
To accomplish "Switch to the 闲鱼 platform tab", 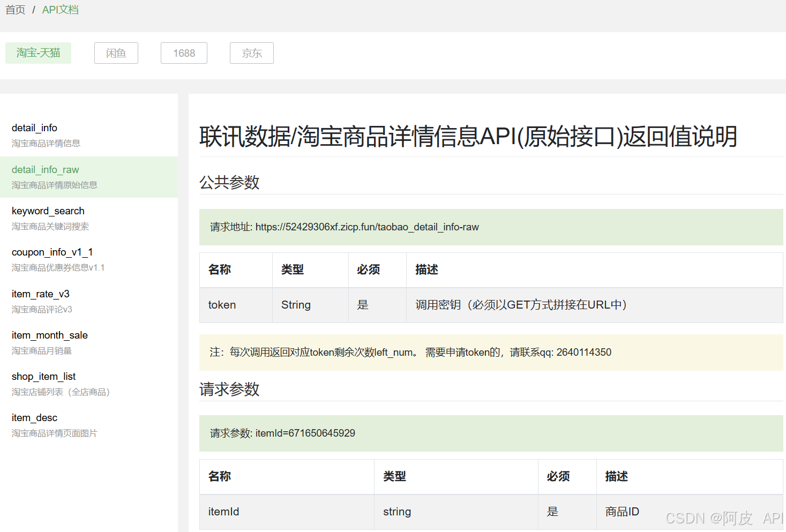I will tap(116, 53).
